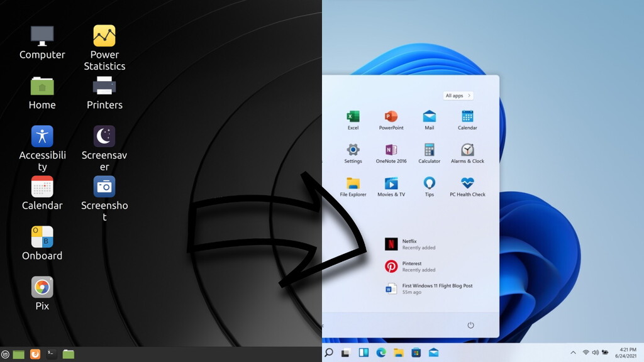Click the power button in the Start menu
Screen dimensions: 644x362
(x=471, y=325)
